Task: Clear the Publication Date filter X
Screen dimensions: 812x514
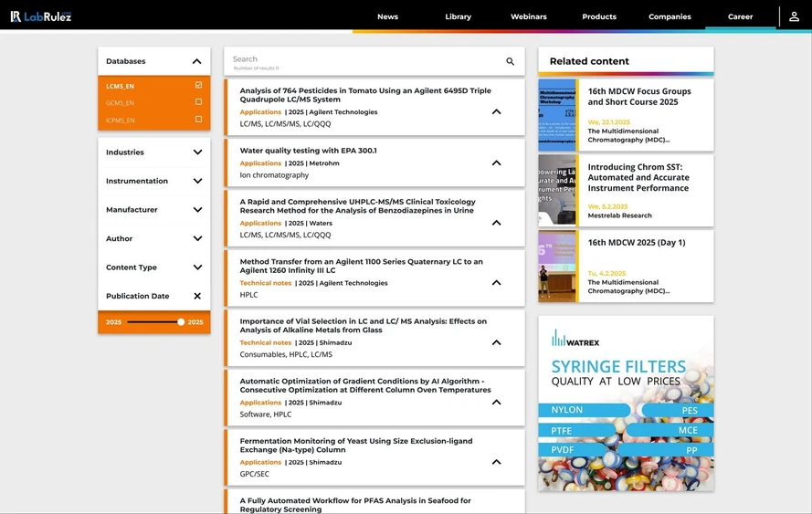Action: [x=197, y=296]
